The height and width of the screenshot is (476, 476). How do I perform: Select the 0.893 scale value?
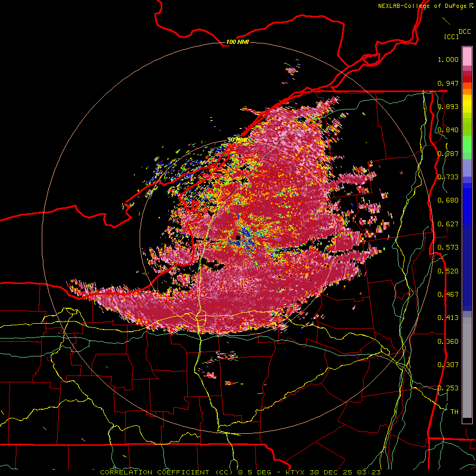click(x=448, y=106)
